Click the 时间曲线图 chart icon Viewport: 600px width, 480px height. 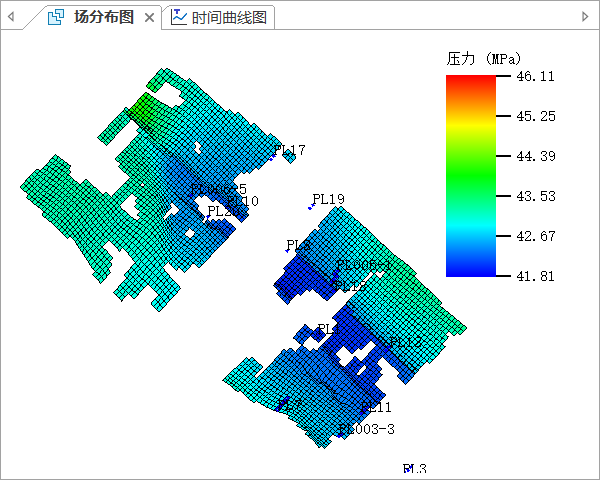[x=178, y=17]
